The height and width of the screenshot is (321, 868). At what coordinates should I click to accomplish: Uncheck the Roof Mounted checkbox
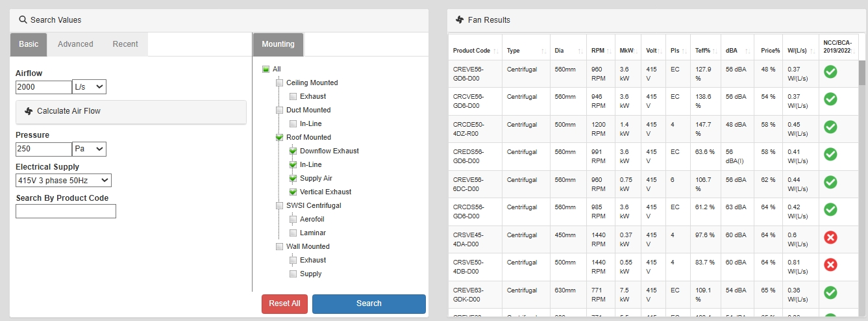(x=280, y=138)
